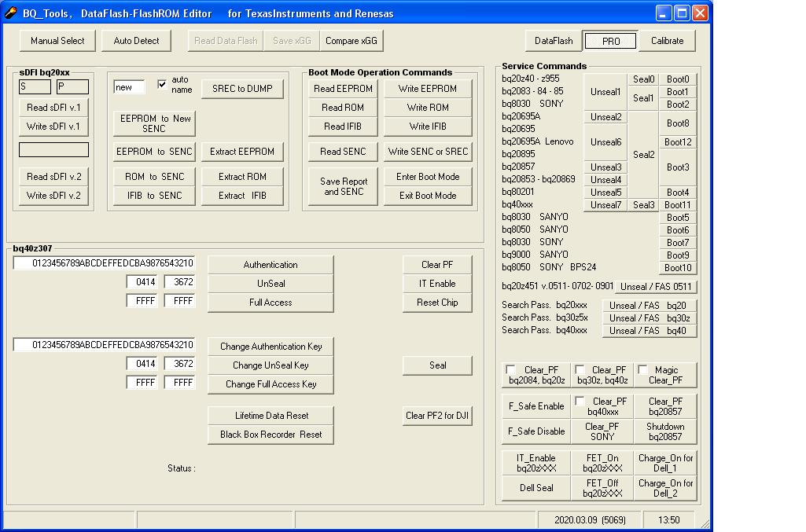Click Compare xGG
This screenshot has height=532, width=806.
[x=351, y=41]
